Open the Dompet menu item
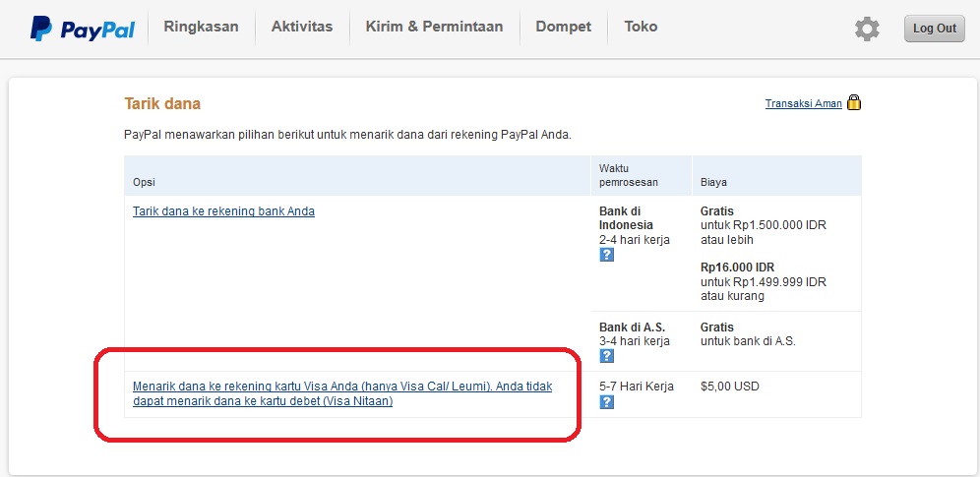980x477 pixels. [x=563, y=27]
